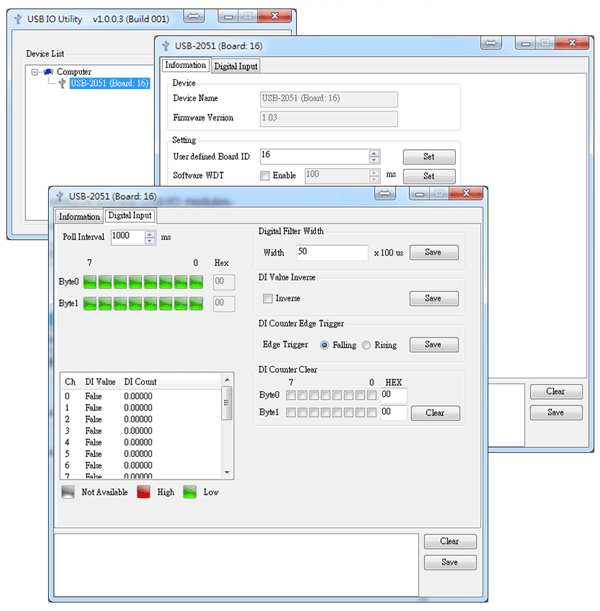This screenshot has height=611, width=600.
Task: Click DI Counter Clear Byte1 HEX field
Action: coord(394,412)
